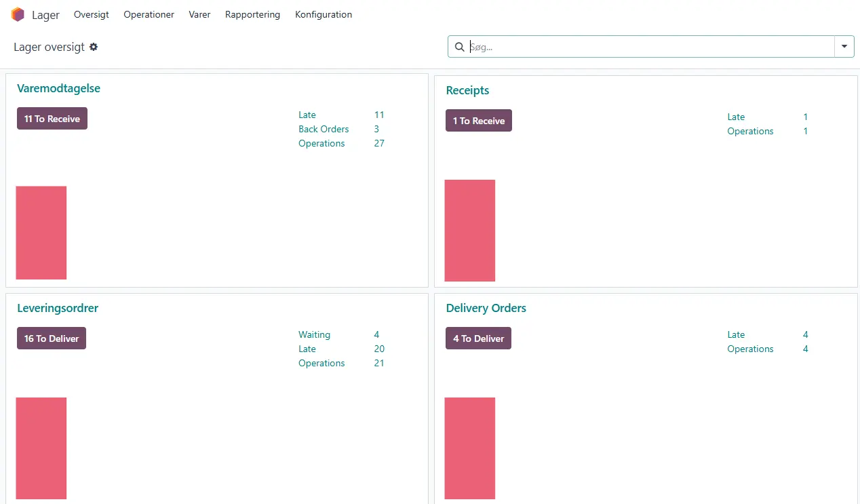Click Waiting link in Leveringsordrer card
This screenshot has height=504, width=860.
coord(314,334)
